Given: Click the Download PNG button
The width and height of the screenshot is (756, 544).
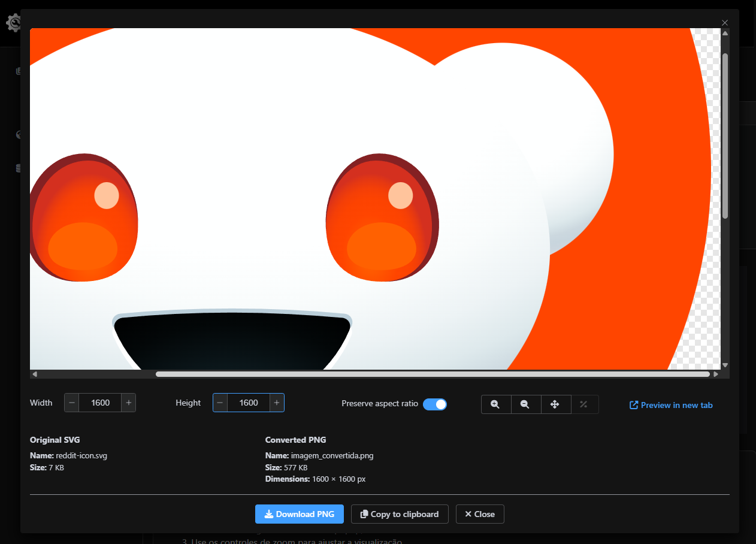Looking at the screenshot, I should pos(299,514).
